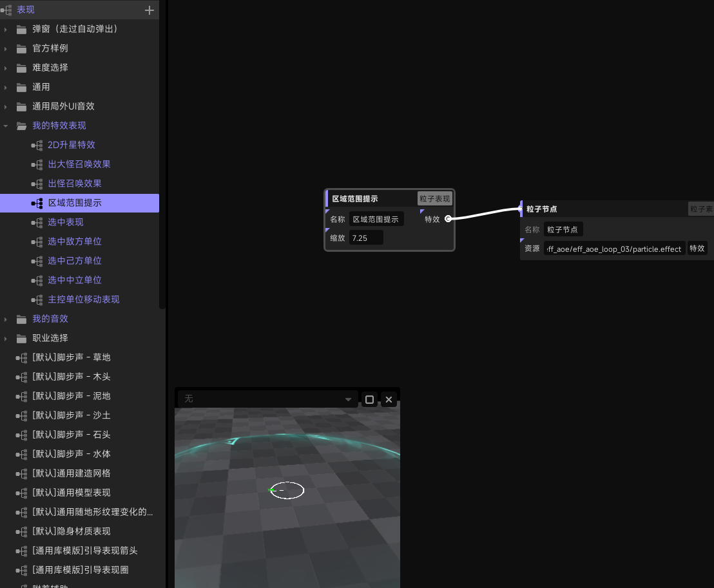
Task: Select 出大怪召唤效果 in the tree
Action: 79,164
